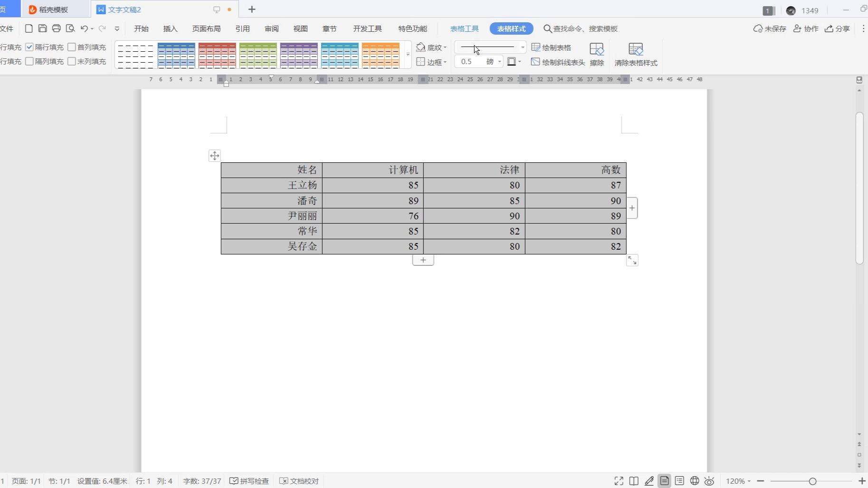
Task: Click 清除表格样式 to clear table style
Action: (x=636, y=54)
